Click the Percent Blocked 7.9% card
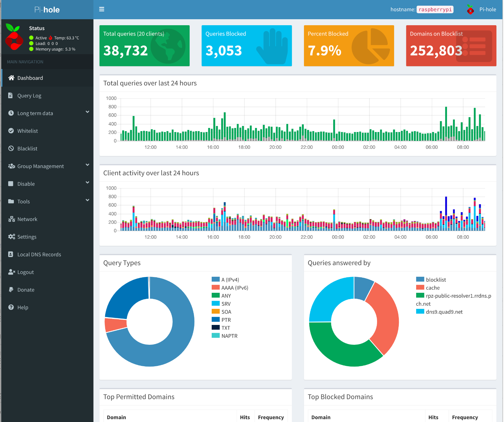The width and height of the screenshot is (504, 422). pyautogui.click(x=349, y=46)
